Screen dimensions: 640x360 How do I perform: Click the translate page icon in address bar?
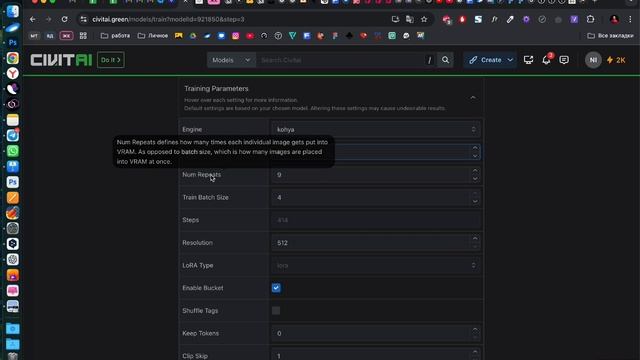410,19
